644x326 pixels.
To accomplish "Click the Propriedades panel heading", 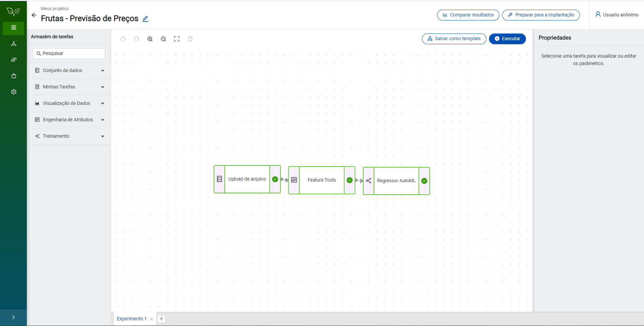I will pyautogui.click(x=555, y=38).
